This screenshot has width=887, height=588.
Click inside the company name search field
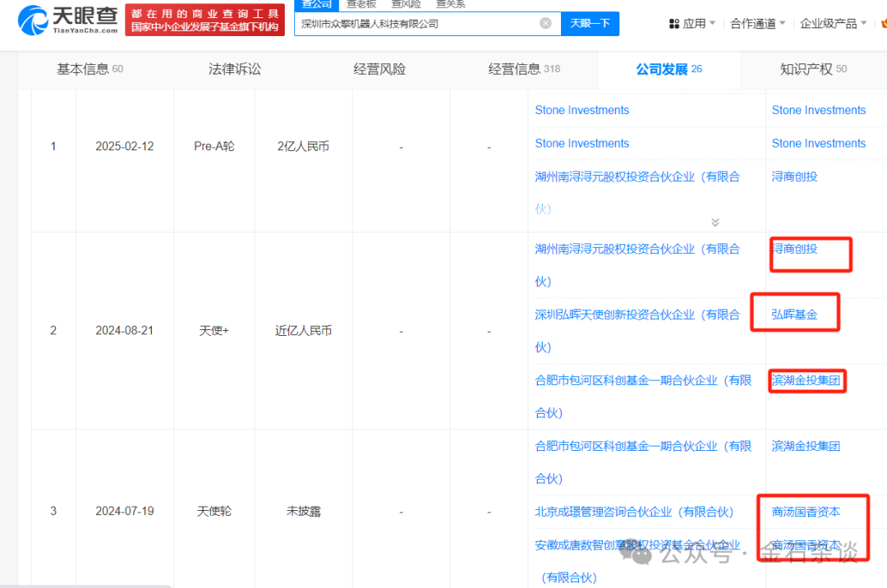click(x=419, y=24)
